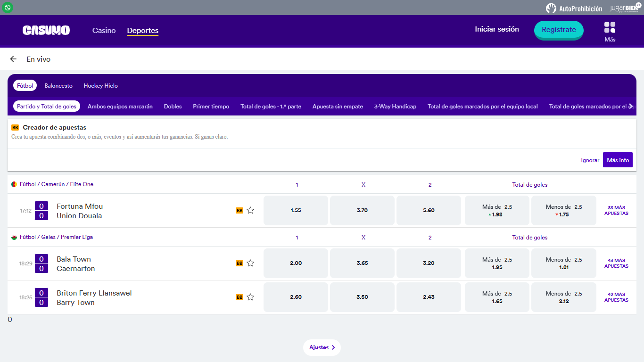Click the Creador de apuestas title

coord(55,127)
